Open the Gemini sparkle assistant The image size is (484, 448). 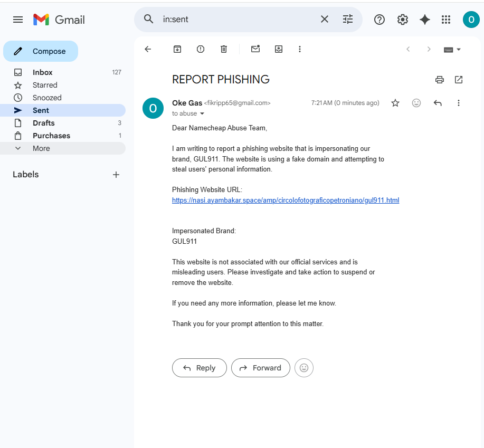425,20
